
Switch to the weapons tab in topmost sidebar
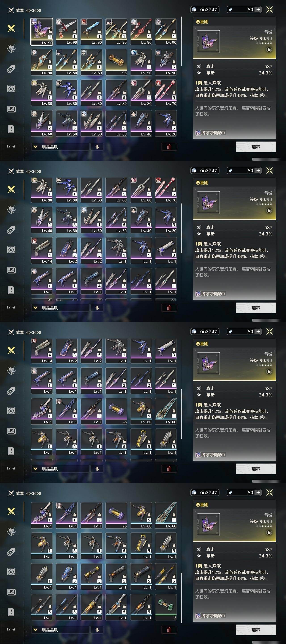coord(11,28)
